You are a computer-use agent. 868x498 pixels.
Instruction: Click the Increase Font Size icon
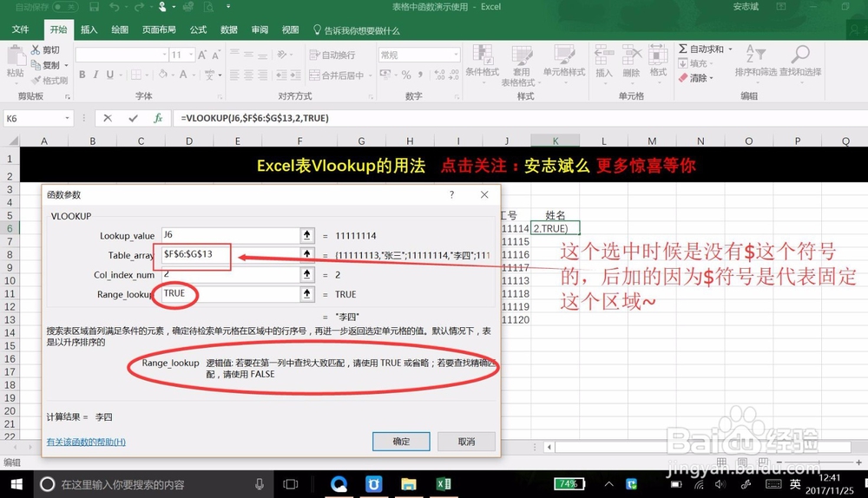tap(202, 55)
